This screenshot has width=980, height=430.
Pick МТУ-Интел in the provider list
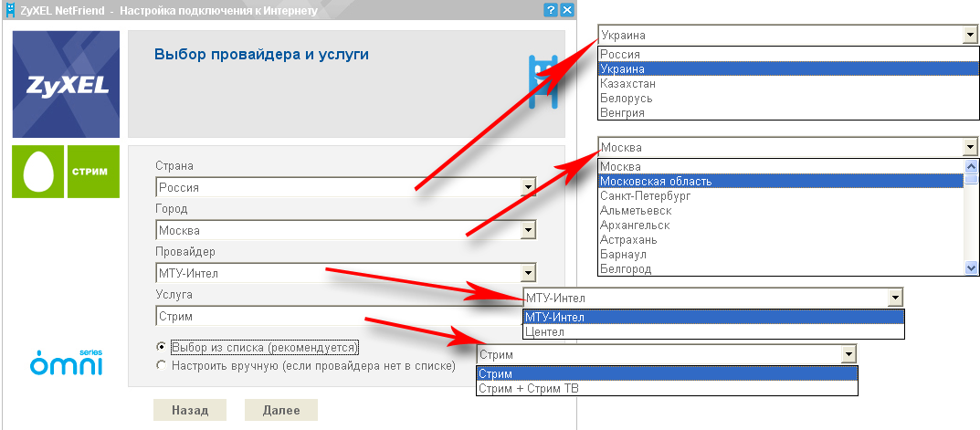[x=713, y=318]
